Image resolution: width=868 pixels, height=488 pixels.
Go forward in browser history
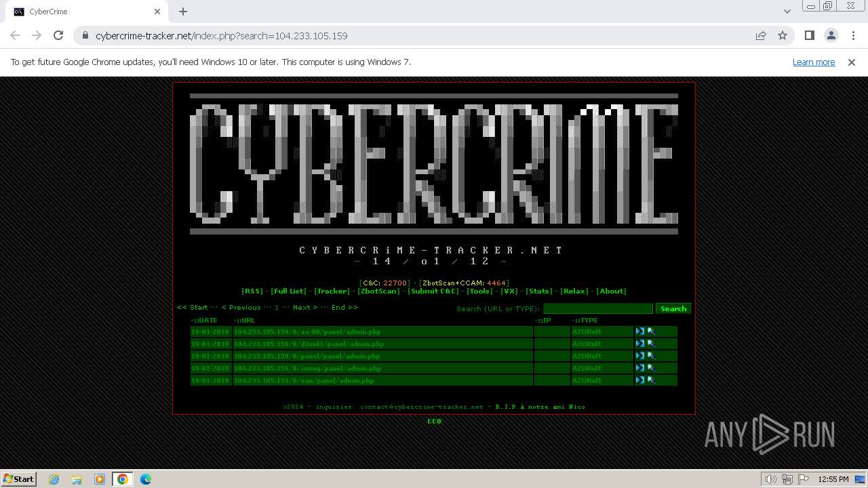point(37,35)
